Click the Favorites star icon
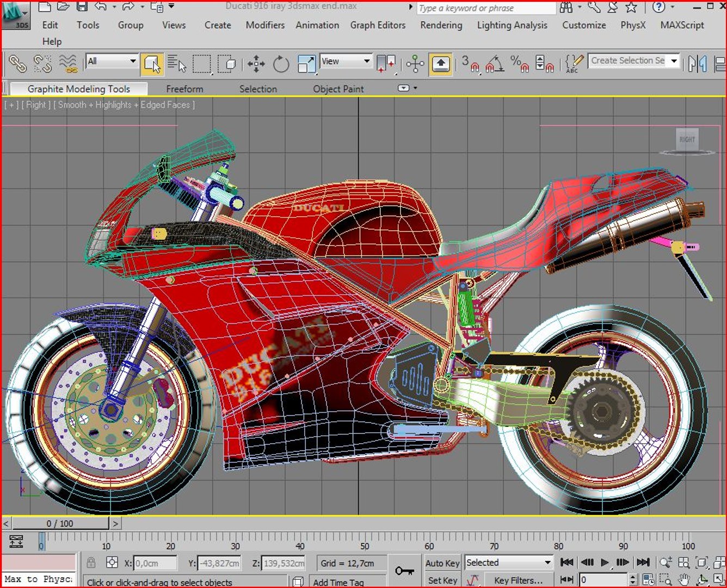The width and height of the screenshot is (727, 588). click(x=631, y=7)
